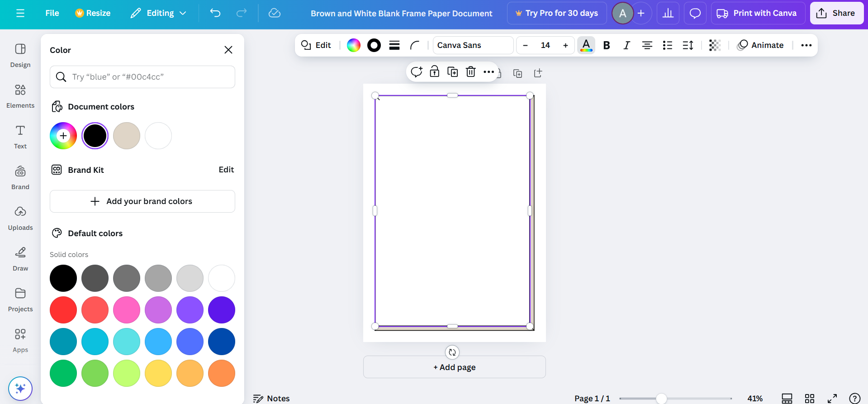Image resolution: width=868 pixels, height=404 pixels.
Task: Open the Canva Sans font dropdown
Action: point(473,45)
